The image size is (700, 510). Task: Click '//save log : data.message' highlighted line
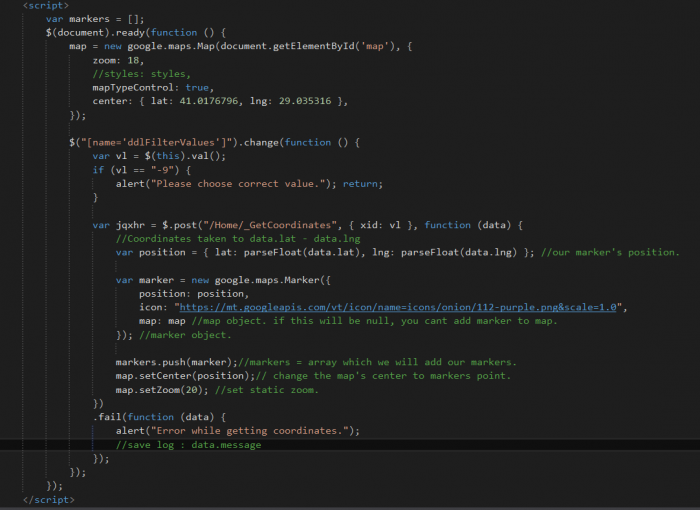188,445
